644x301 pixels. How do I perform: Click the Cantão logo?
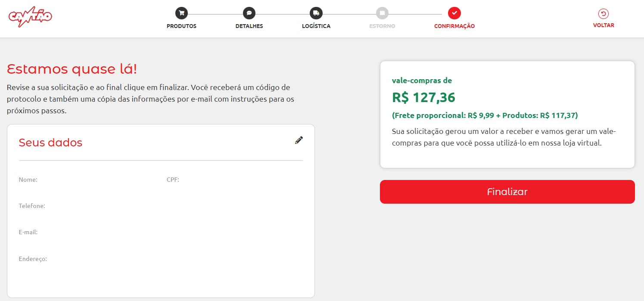pyautogui.click(x=30, y=17)
